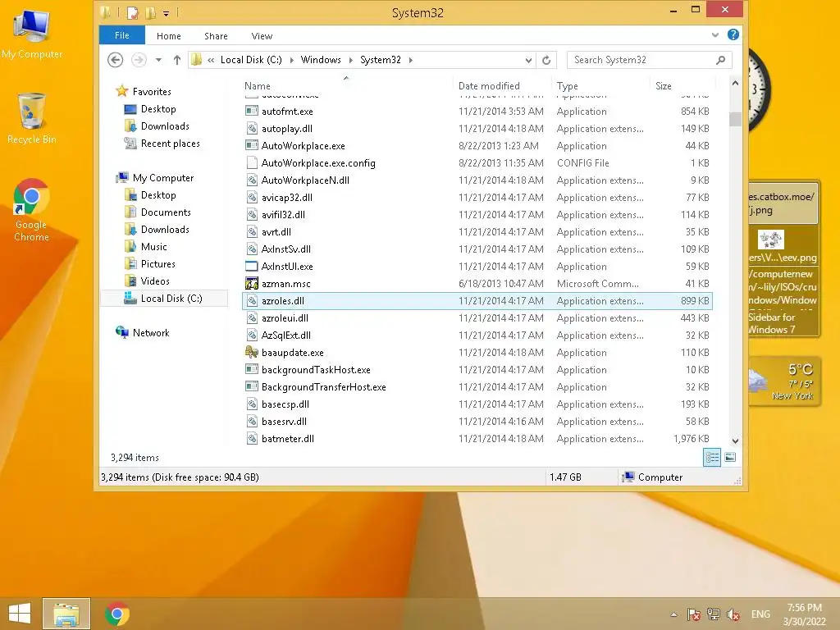
Task: Select Favorites in navigation pane
Action: point(152,92)
